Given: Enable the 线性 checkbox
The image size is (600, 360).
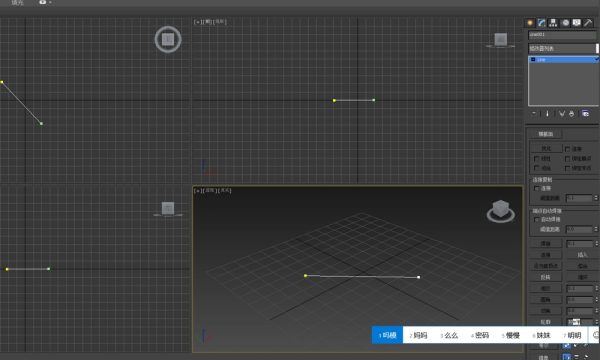Looking at the screenshot, I should pos(536,158).
